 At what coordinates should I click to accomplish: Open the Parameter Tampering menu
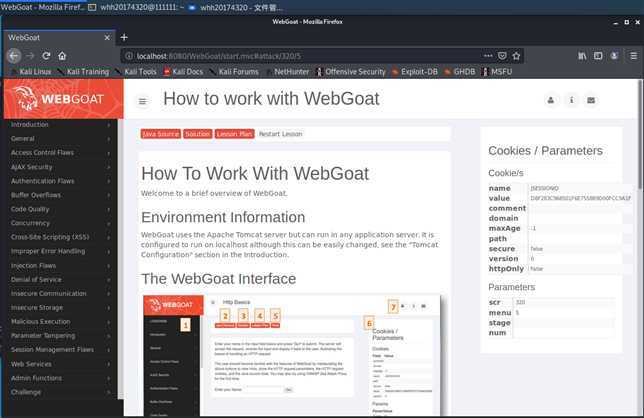[60, 335]
